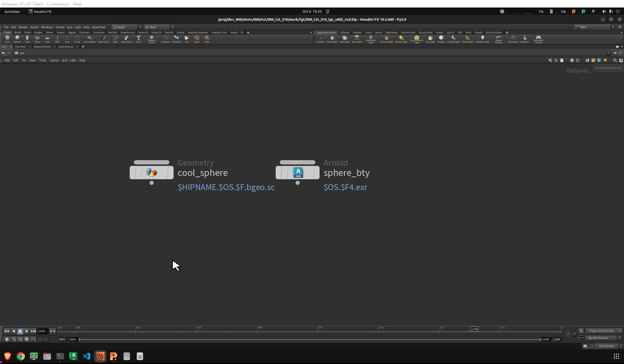The height and width of the screenshot is (364, 624).
Task: Create a Sphere from the shelf
Action: (17, 38)
